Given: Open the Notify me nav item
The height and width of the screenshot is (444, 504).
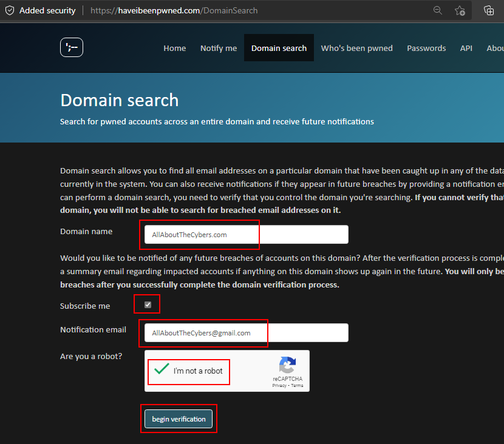Looking at the screenshot, I should tap(219, 48).
